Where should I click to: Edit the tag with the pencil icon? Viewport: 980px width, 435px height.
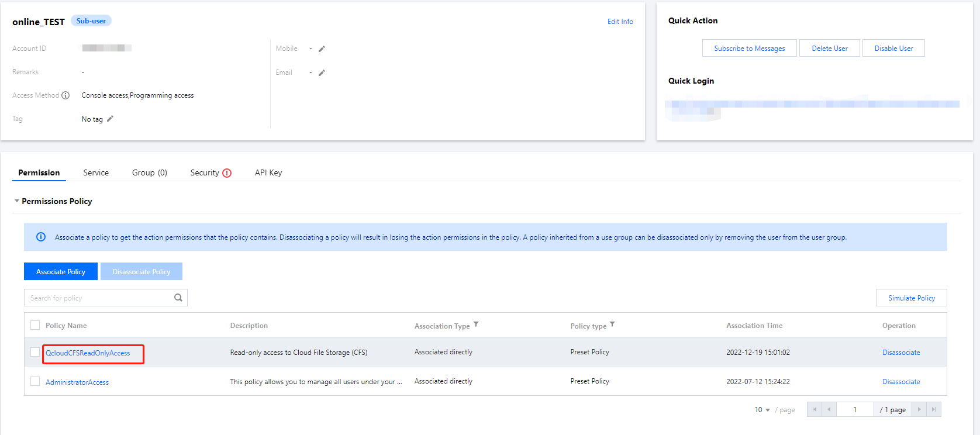[110, 119]
